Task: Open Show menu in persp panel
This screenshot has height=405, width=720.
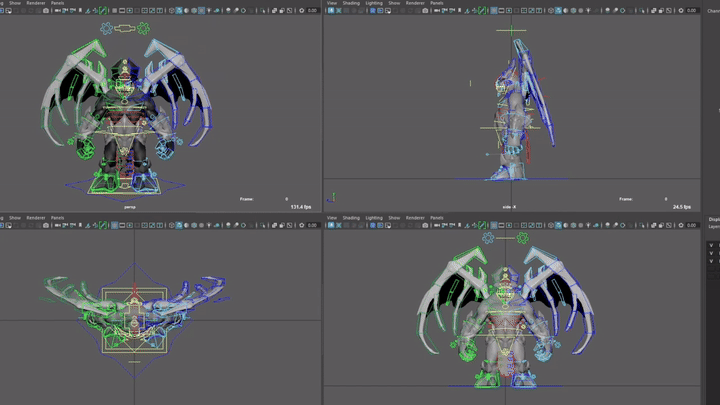Action: (15, 3)
